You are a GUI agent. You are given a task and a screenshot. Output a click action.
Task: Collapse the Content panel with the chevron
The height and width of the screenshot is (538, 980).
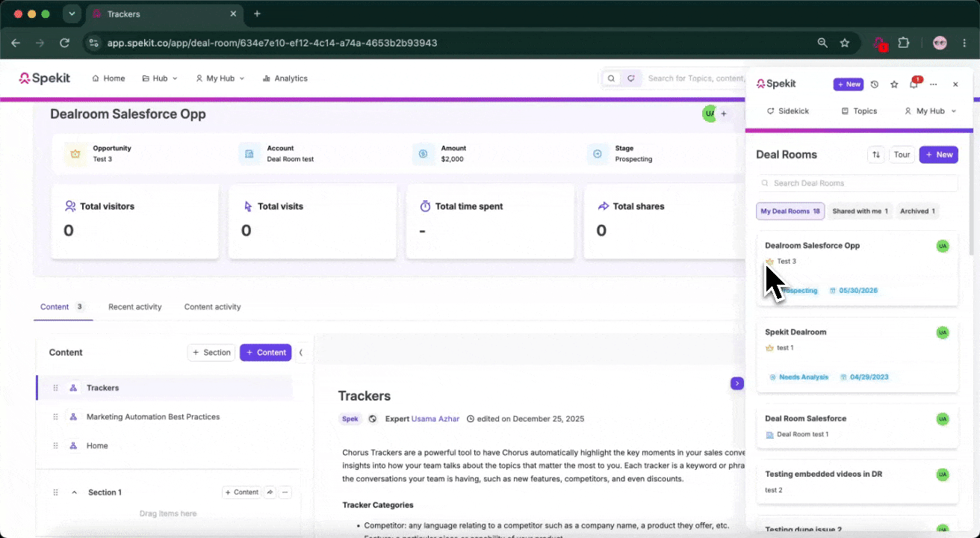pos(301,353)
